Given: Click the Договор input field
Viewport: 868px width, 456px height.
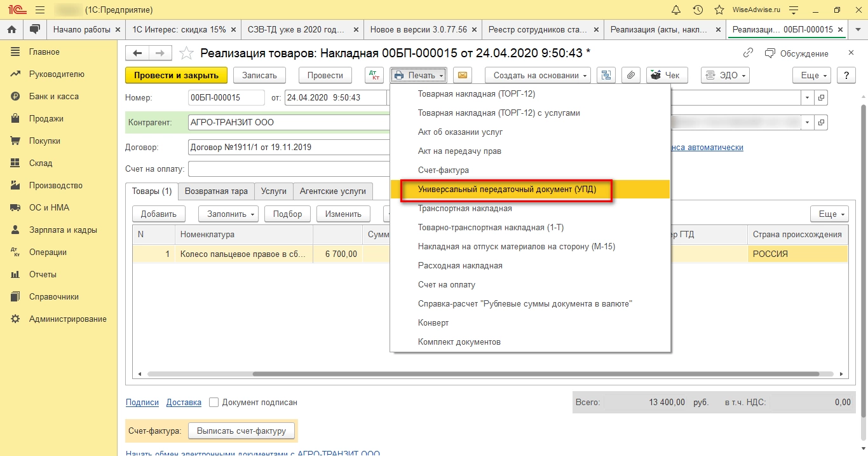Looking at the screenshot, I should (x=289, y=147).
